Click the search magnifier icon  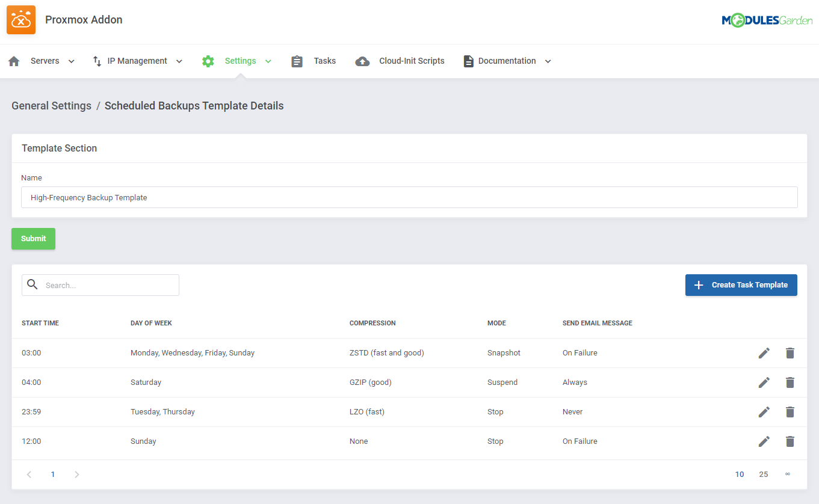(x=32, y=285)
